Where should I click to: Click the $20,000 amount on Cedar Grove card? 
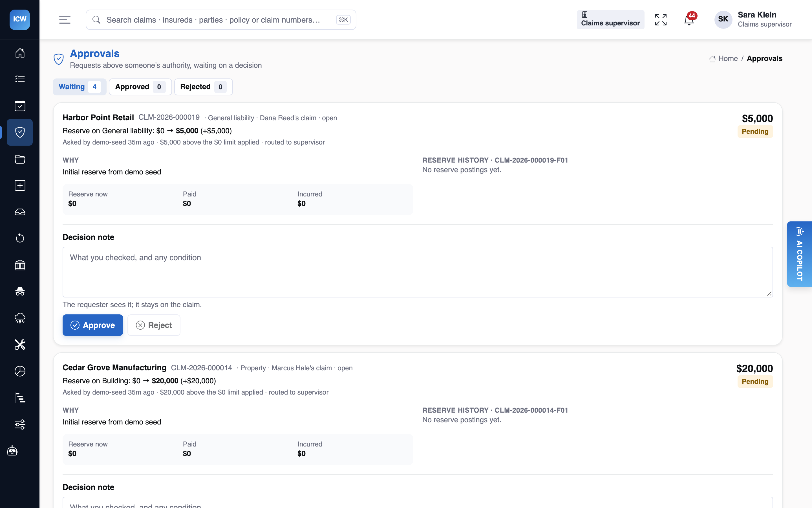(754, 368)
